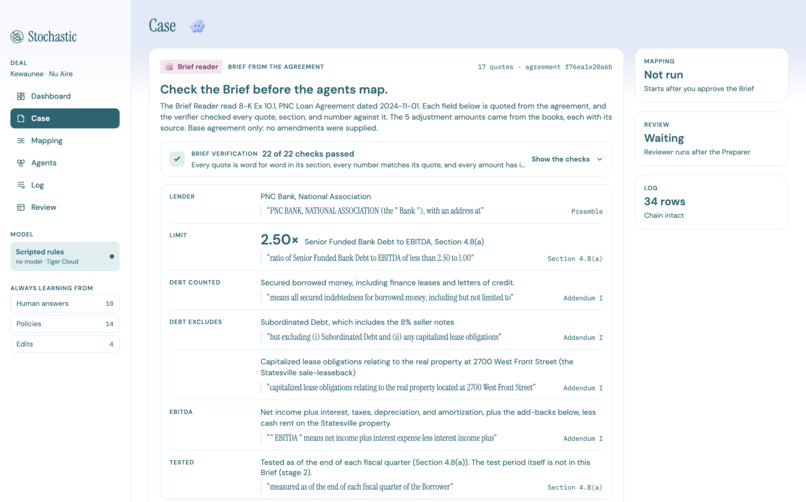Open Human answers learning source
Viewport: 806px width, 502px height.
[65, 304]
